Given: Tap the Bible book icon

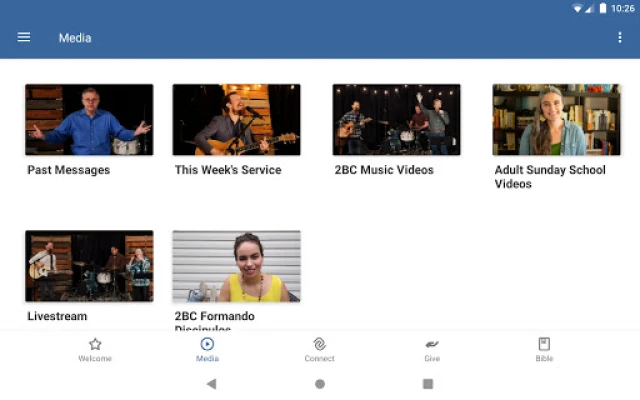Looking at the screenshot, I should (544, 344).
